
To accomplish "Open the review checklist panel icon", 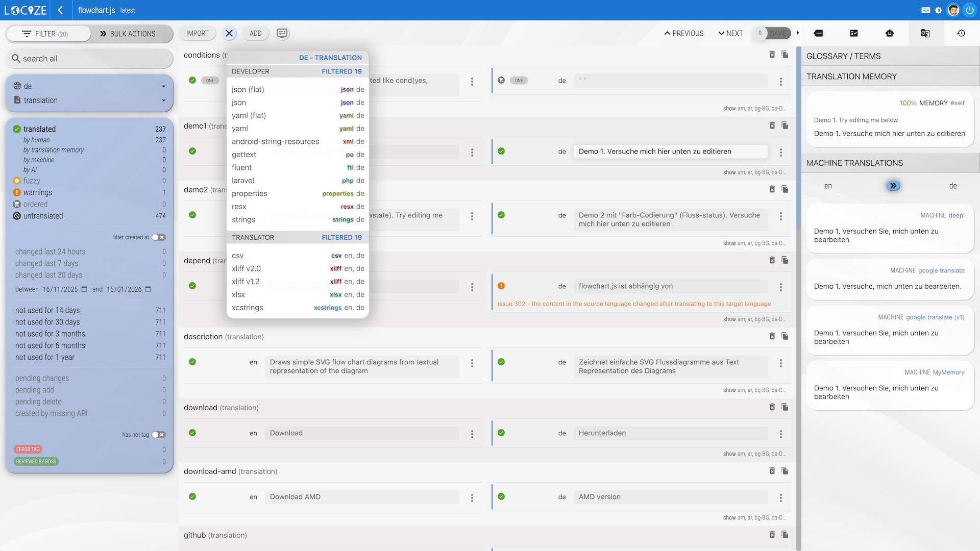I will 854,33.
